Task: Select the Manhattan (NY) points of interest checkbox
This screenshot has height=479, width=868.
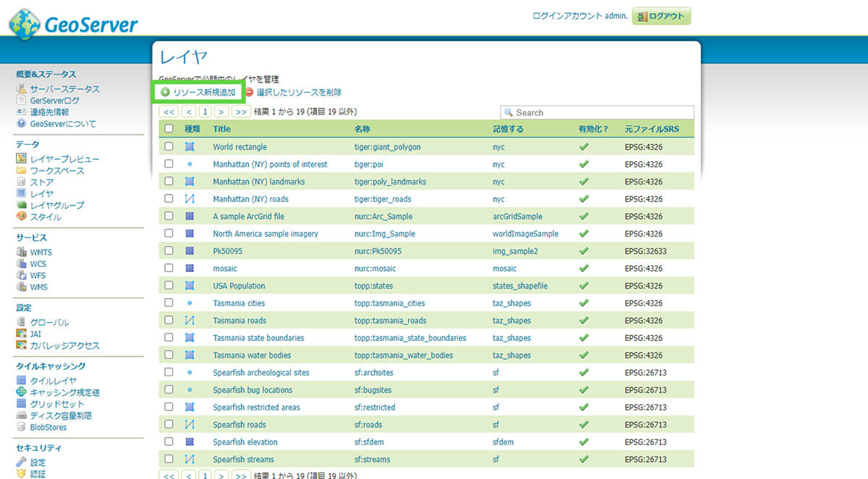Action: (x=169, y=164)
